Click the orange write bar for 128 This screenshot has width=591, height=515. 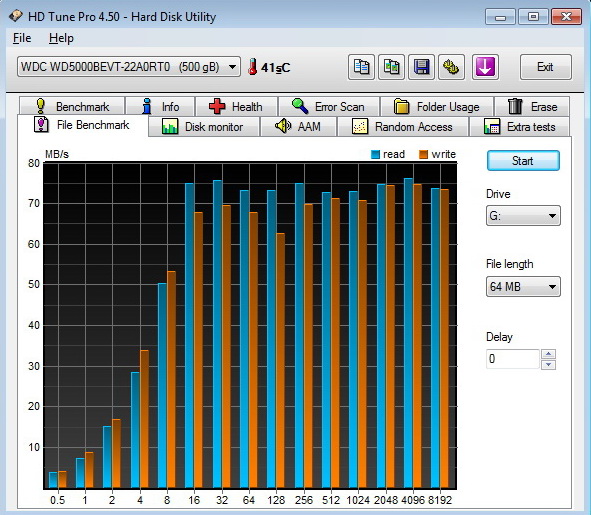point(280,360)
